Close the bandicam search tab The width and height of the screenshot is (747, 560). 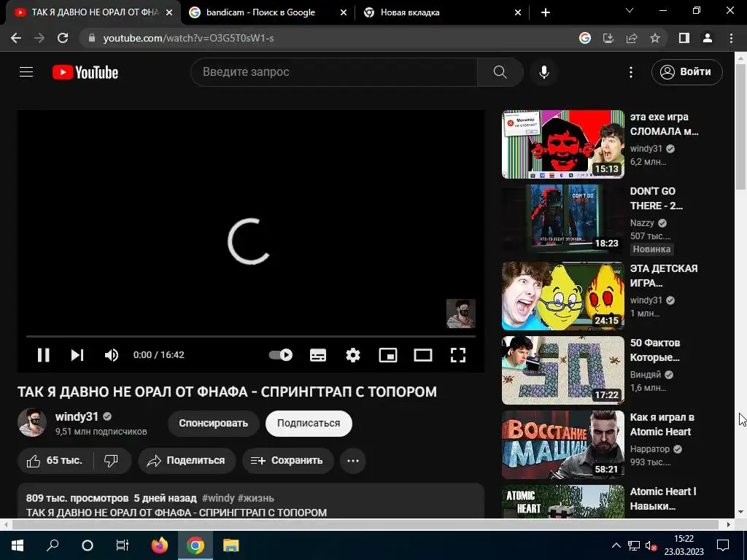coord(344,13)
